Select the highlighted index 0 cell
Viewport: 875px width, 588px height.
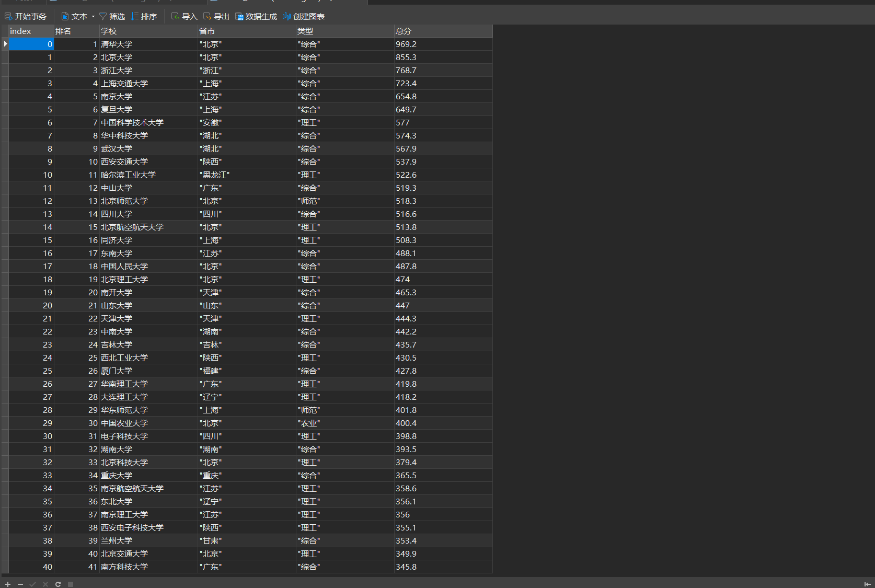click(x=31, y=44)
